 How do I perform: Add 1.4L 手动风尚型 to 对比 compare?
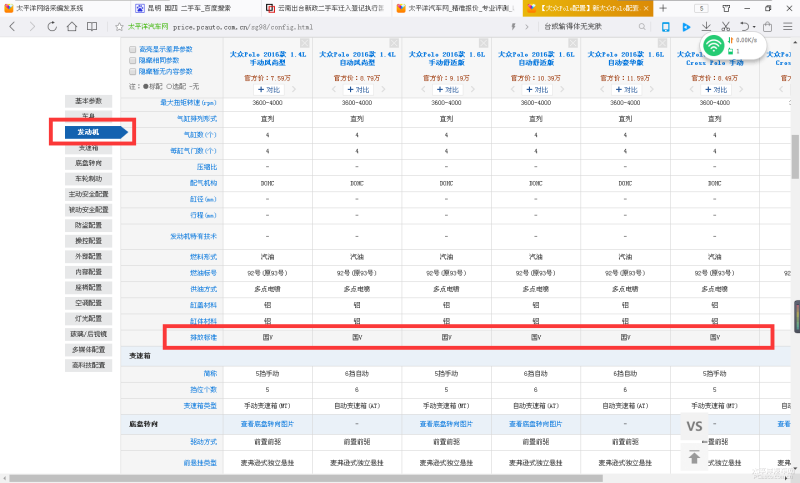(x=268, y=90)
